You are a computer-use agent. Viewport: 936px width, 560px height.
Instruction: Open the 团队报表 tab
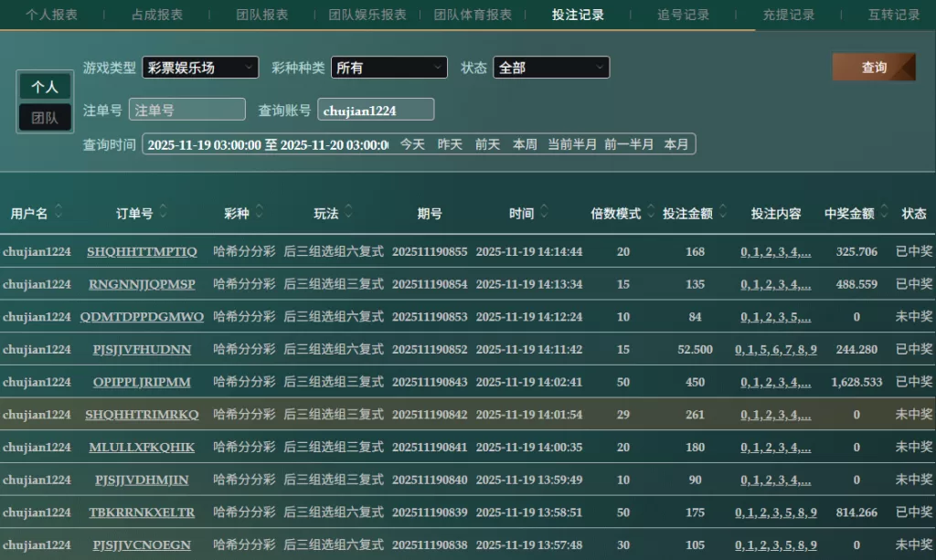pyautogui.click(x=262, y=15)
